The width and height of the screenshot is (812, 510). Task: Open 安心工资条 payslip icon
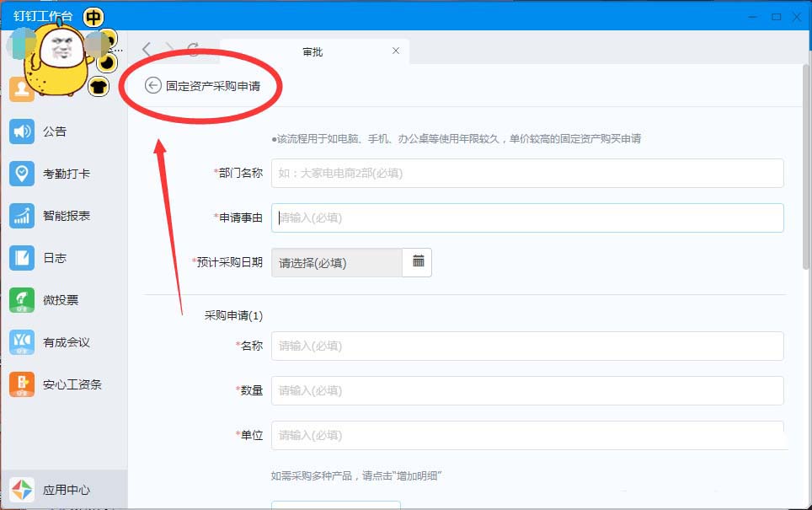tap(22, 384)
